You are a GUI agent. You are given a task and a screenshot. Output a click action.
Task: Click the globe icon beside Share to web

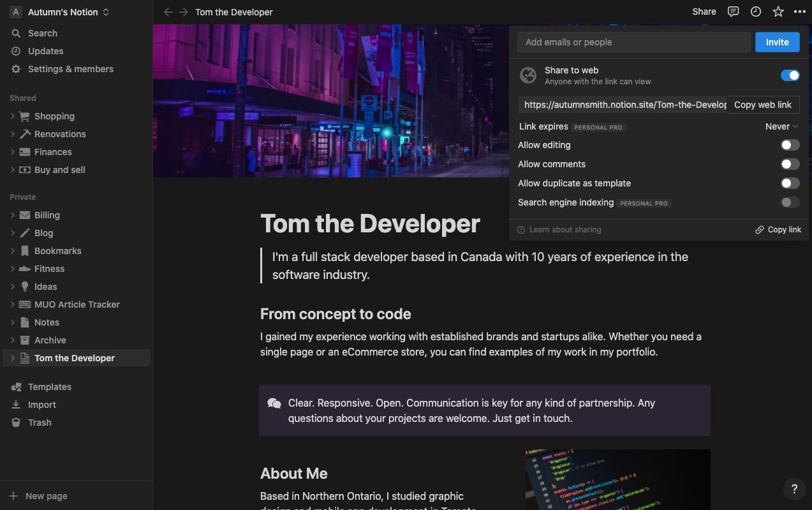pos(528,75)
